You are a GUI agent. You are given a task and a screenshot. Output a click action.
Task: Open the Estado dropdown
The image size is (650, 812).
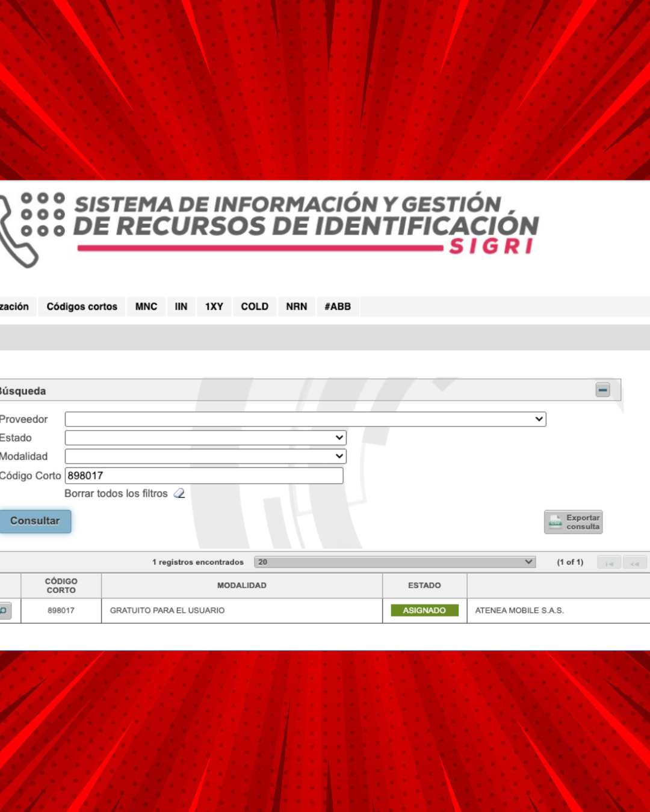(205, 438)
